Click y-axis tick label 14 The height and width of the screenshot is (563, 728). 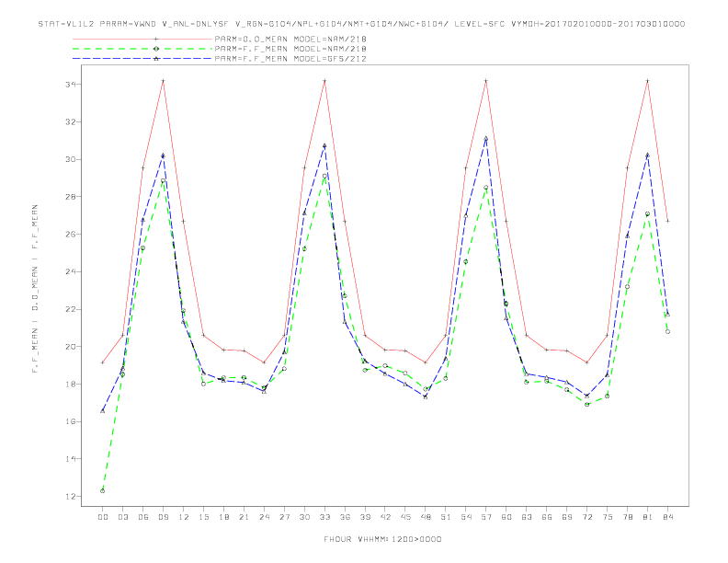(x=71, y=459)
